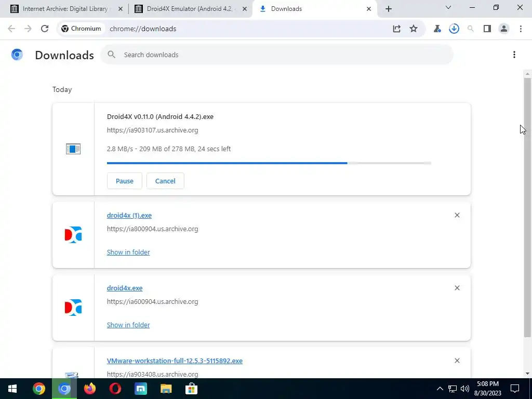Screen dimensions: 532x399
Task: Toggle the side panel icon
Action: 487,29
